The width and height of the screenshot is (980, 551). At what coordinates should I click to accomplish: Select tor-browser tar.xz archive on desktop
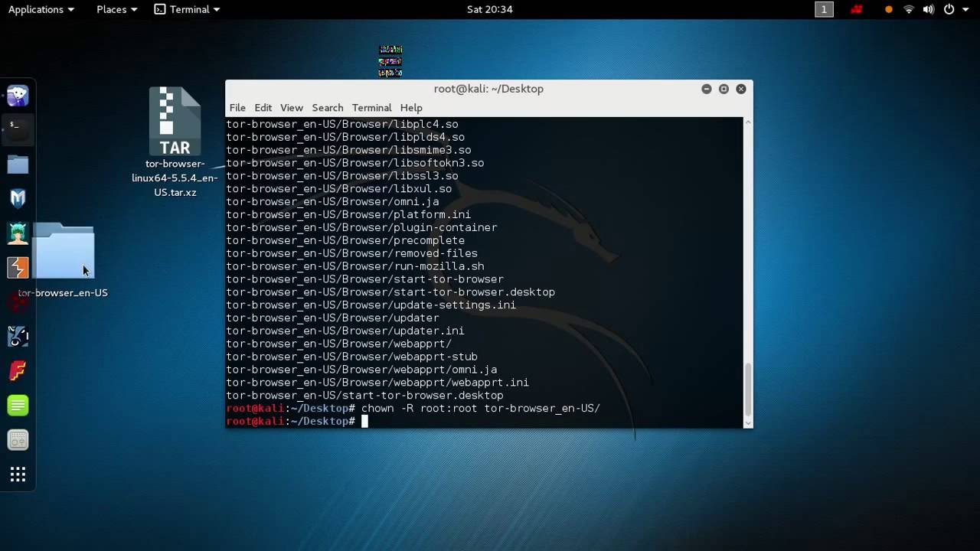tap(175, 142)
